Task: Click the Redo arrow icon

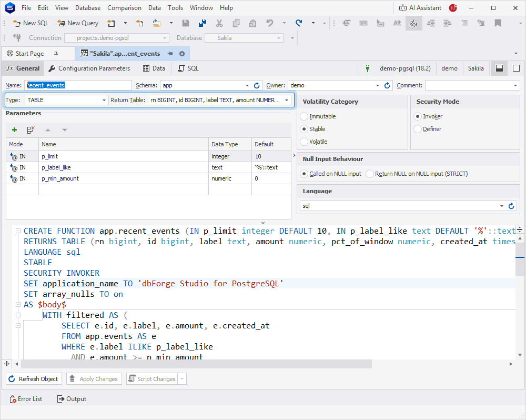Action: tap(299, 23)
